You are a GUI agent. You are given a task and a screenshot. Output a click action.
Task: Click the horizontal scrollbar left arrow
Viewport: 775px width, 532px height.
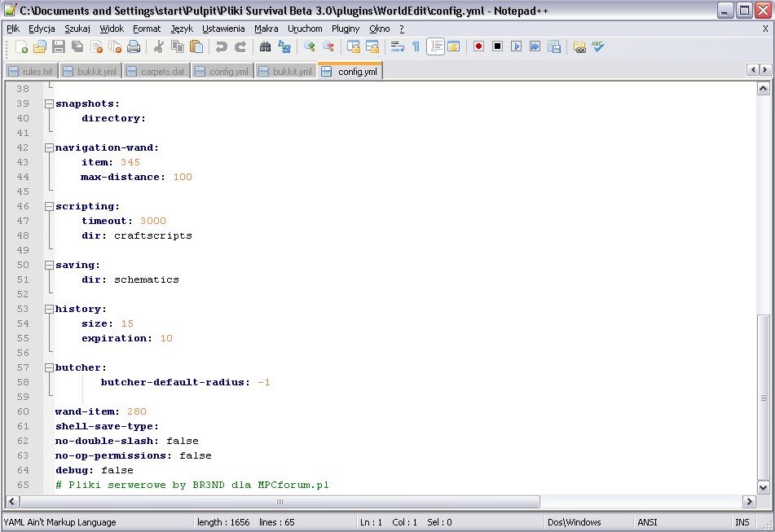coord(12,502)
